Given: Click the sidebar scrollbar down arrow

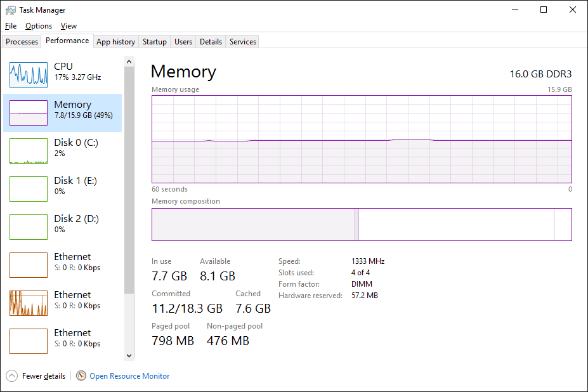Looking at the screenshot, I should tap(129, 355).
